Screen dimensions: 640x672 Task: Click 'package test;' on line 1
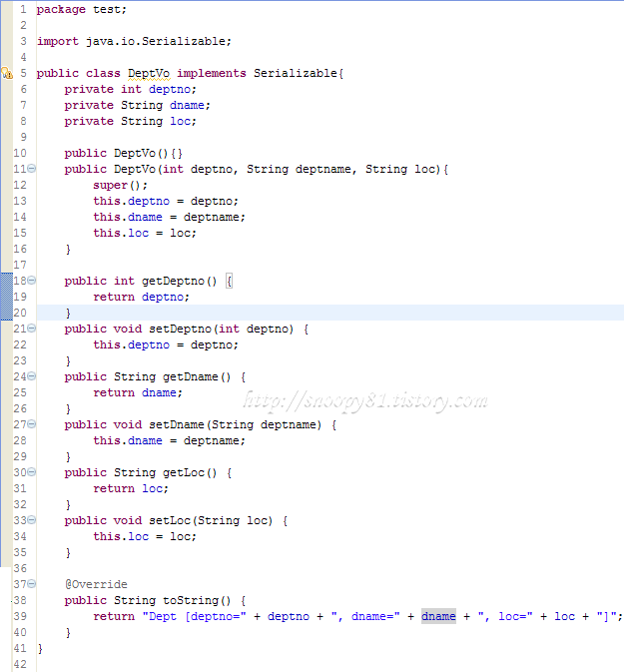pyautogui.click(x=82, y=9)
